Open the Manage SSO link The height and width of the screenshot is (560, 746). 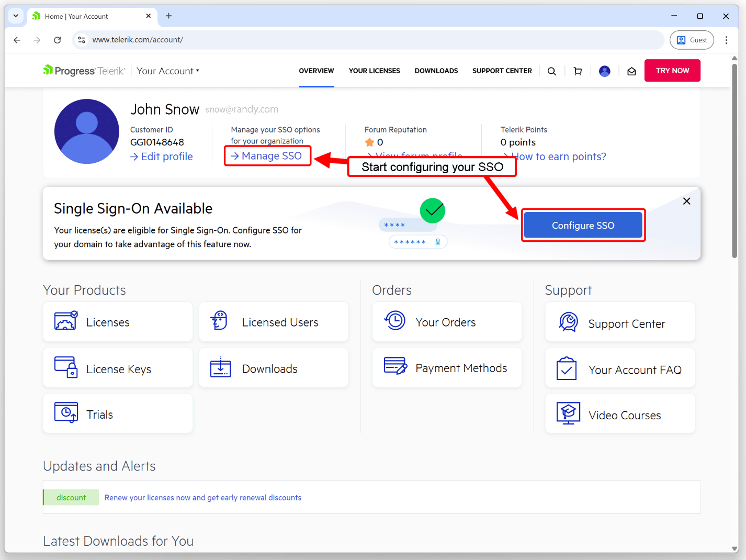click(x=267, y=156)
